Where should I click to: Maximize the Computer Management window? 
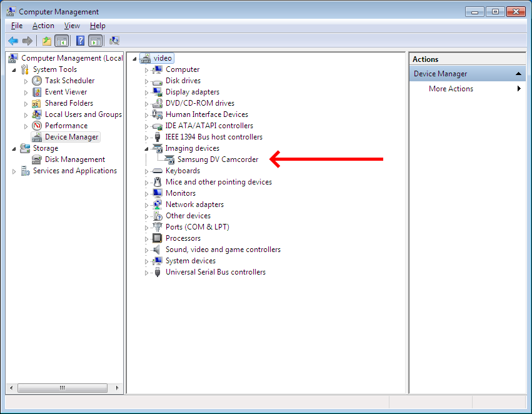click(495, 11)
